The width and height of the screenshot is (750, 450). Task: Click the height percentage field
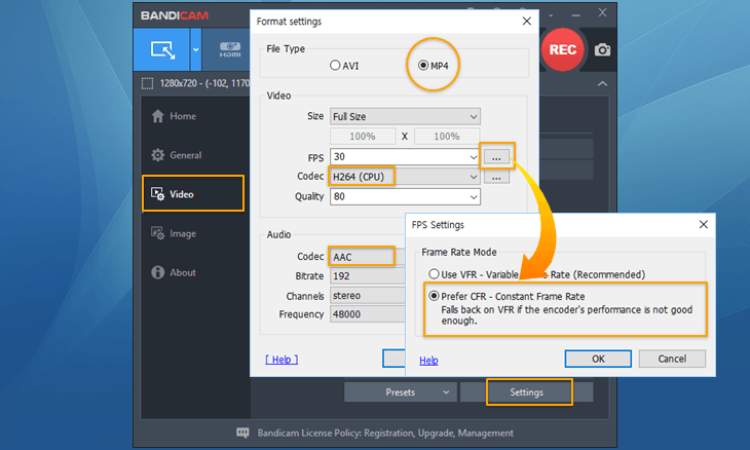(447, 136)
